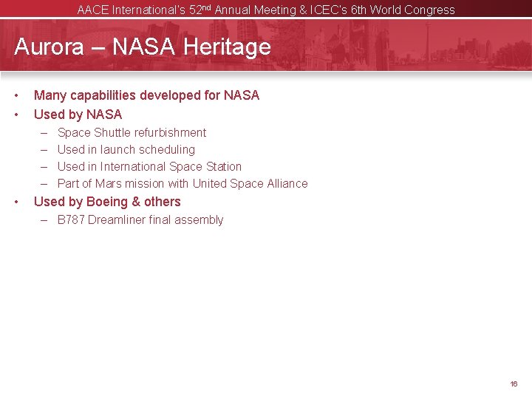
Task: Click Used in International Space Station
Action: pyautogui.click(x=149, y=166)
